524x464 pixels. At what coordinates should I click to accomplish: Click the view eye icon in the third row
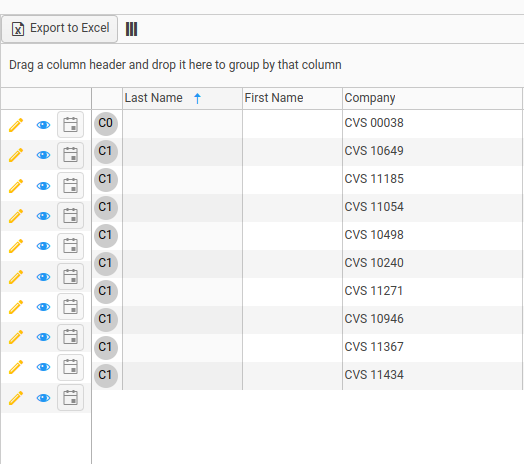43,186
